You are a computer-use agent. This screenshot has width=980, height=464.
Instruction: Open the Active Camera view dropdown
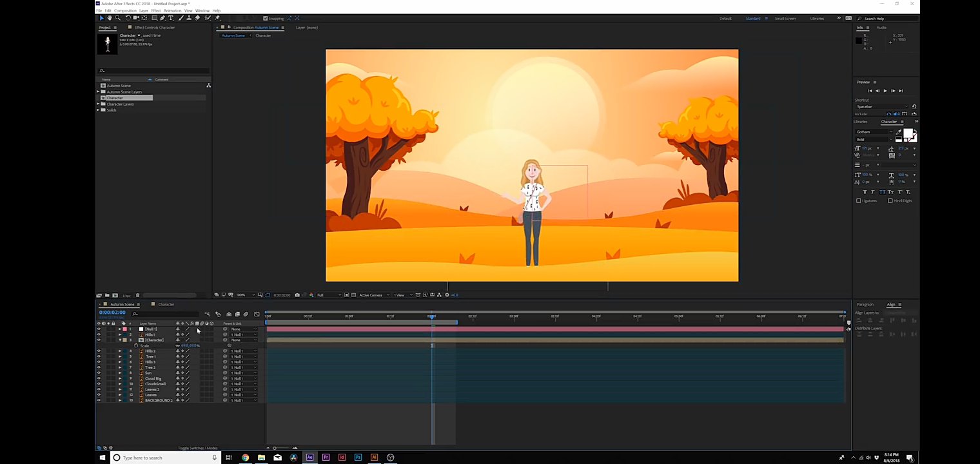click(371, 295)
